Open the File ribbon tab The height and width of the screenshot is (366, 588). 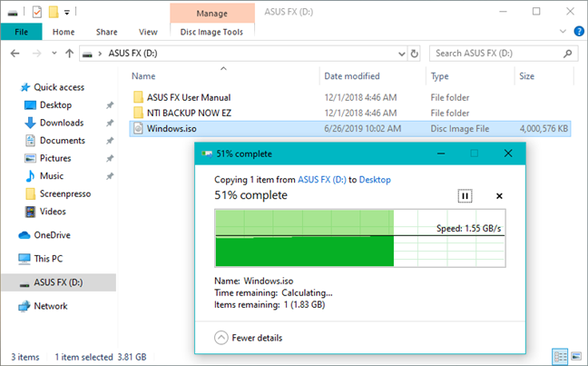22,32
